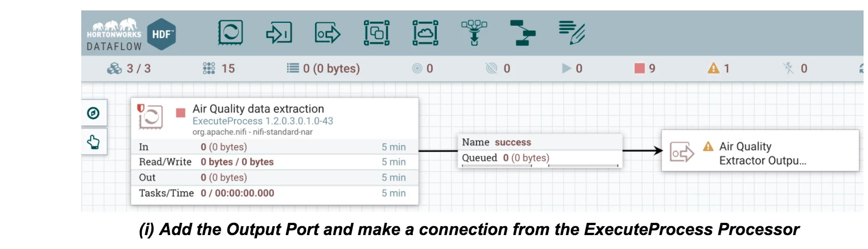Image resolution: width=868 pixels, height=249 pixels.
Task: Click the not transmitting remote groups indicator
Action: pos(497,69)
